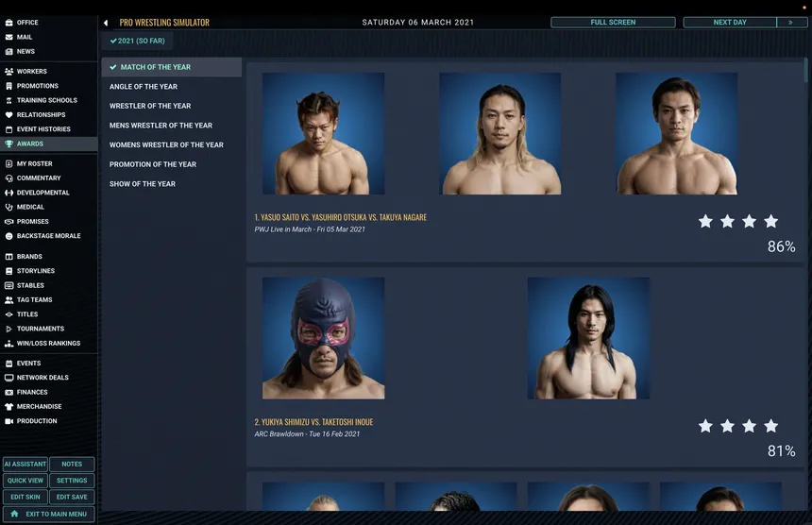Click the Relationships heart icon
Image resolution: width=812 pixels, height=525 pixels.
tap(8, 115)
